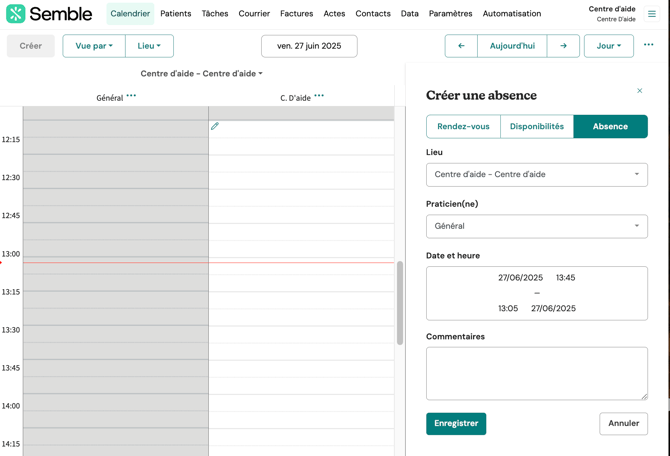Screen dimensions: 670x456
Task: Open the Patients menu
Action: click(x=176, y=14)
